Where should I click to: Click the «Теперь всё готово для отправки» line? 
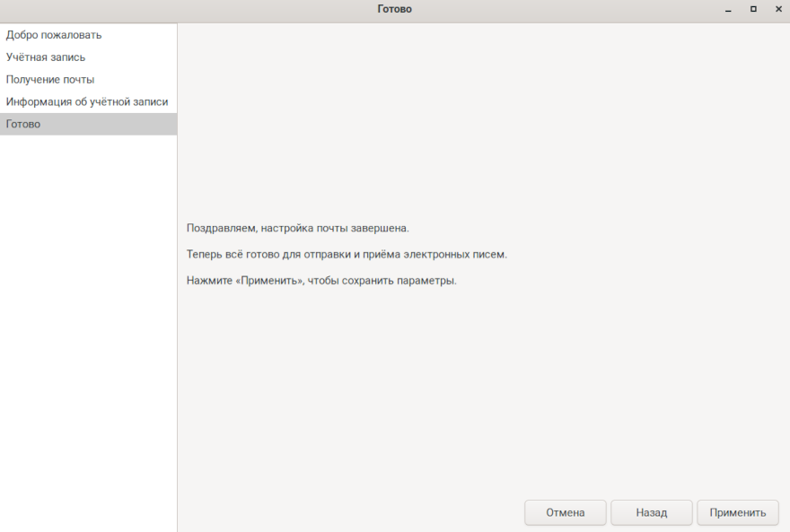tap(347, 255)
